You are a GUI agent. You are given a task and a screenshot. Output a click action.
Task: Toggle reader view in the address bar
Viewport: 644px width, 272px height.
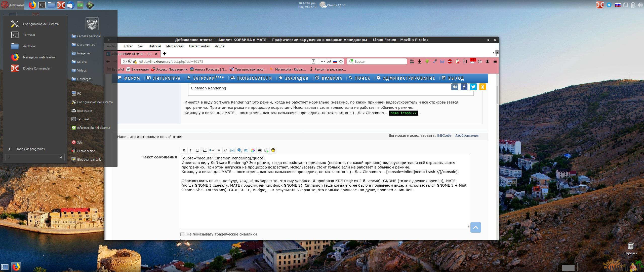pos(313,61)
